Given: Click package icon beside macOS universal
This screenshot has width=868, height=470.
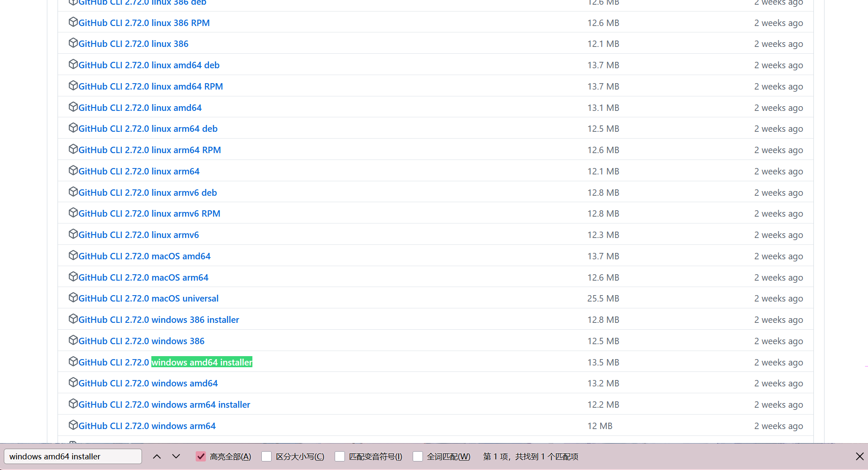Looking at the screenshot, I should coord(73,297).
